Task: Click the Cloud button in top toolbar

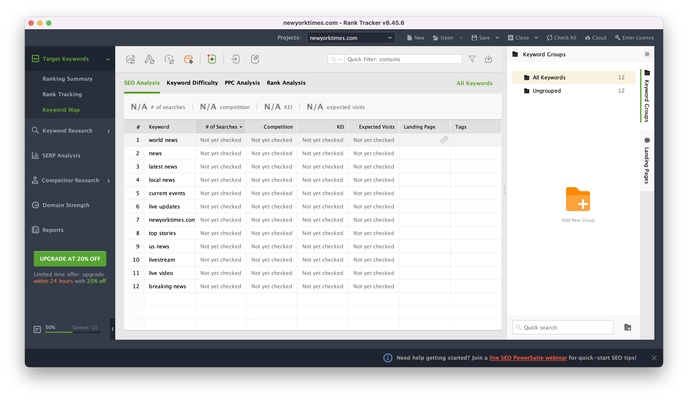Action: tap(595, 38)
